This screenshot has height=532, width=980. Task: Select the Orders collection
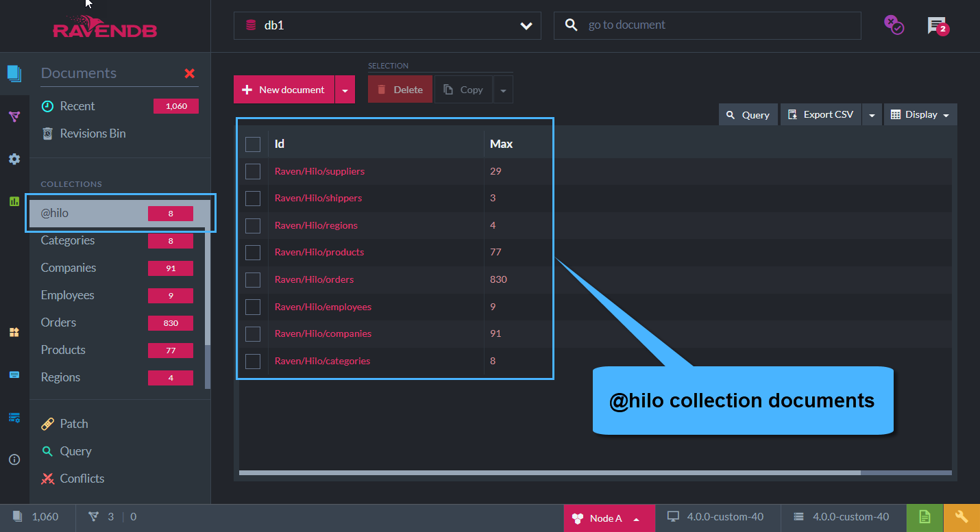(x=117, y=322)
